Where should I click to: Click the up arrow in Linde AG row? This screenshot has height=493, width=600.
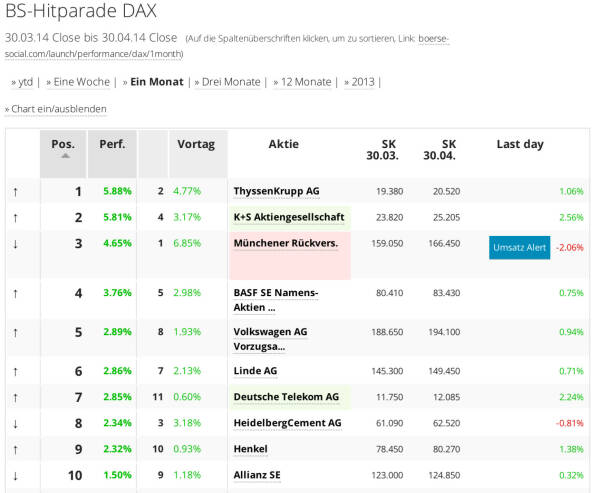coord(15,371)
